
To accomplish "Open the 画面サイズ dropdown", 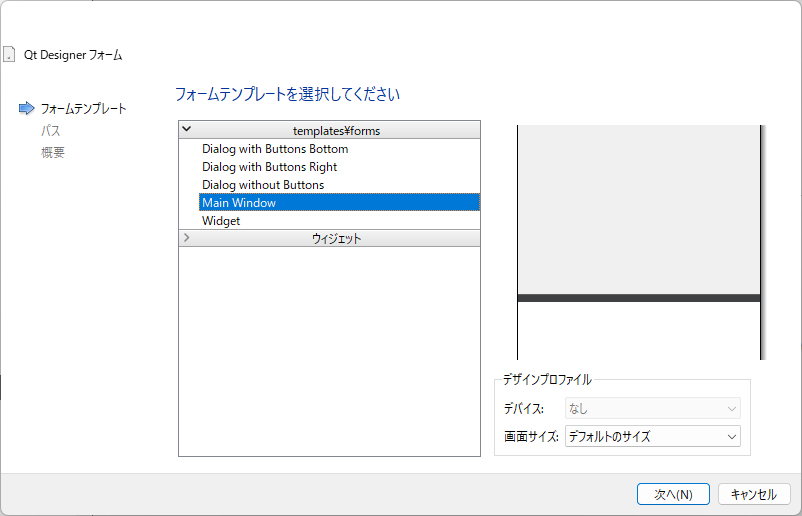I will (653, 437).
